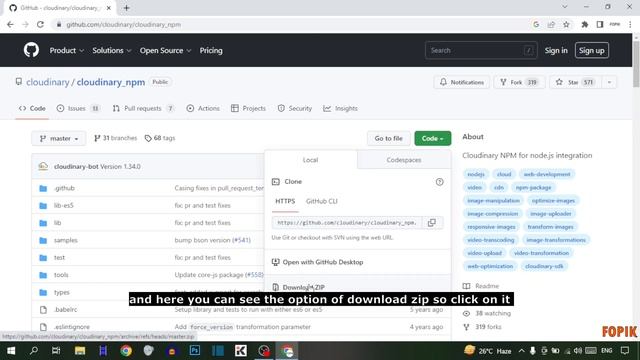Click Chrome back navigation arrow
This screenshot has height=360, width=640.
[10, 24]
